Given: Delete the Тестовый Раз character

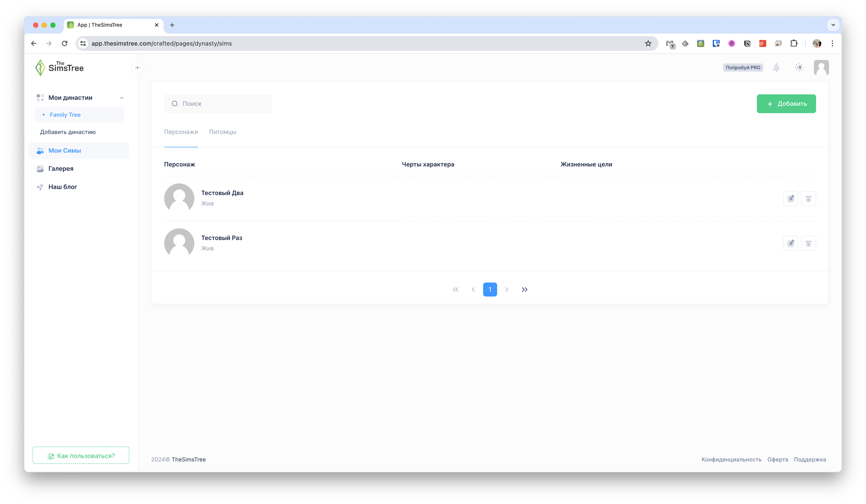Looking at the screenshot, I should [808, 244].
